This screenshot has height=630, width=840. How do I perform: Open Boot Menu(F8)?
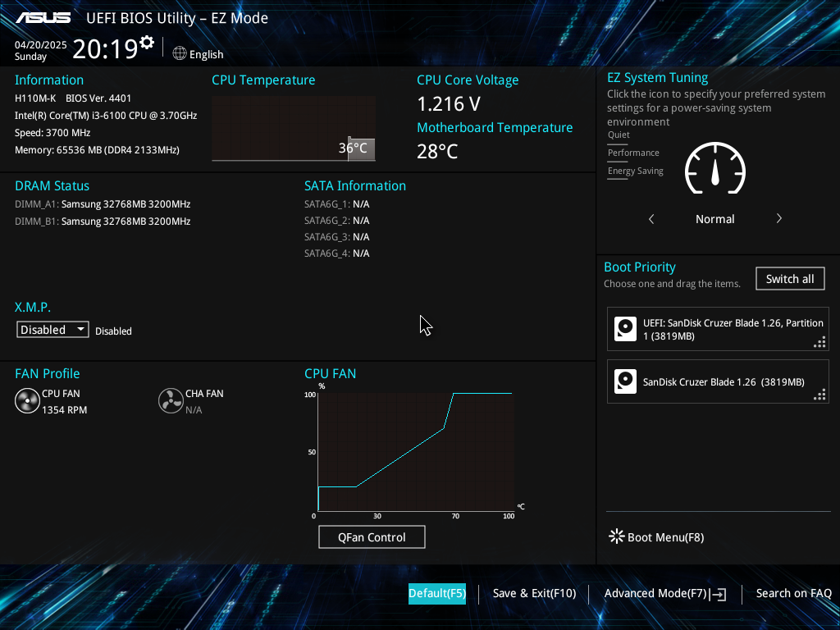tap(665, 537)
